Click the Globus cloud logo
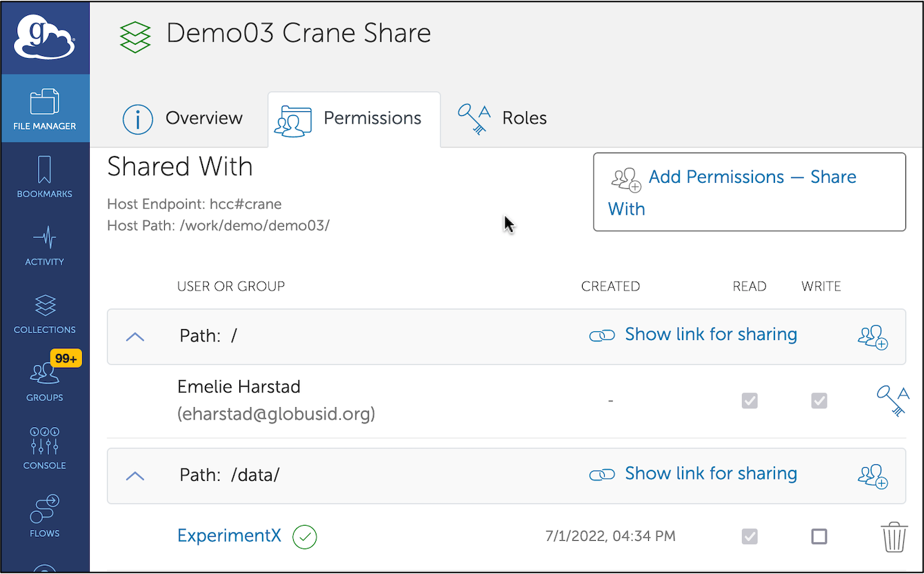 (45, 38)
